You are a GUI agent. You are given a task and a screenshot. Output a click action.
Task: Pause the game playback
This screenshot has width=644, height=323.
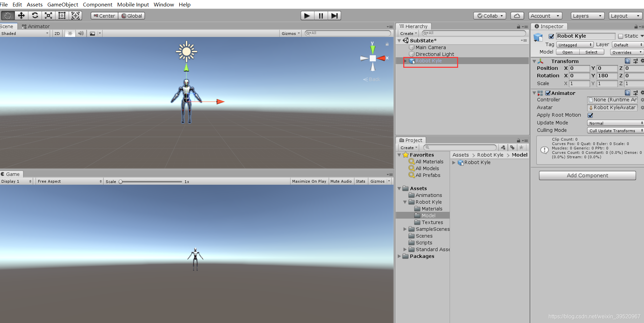click(321, 16)
